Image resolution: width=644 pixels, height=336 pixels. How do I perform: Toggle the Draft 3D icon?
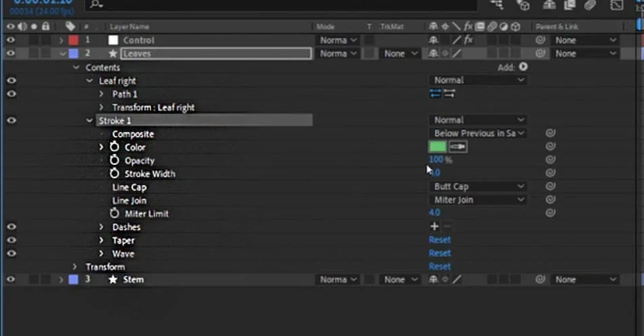(523, 5)
